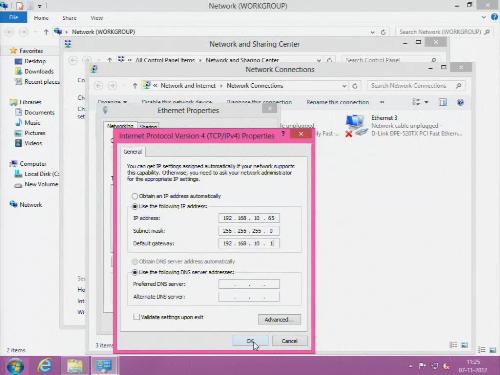Refresh the Network (WORKGROUP) explorer window
500x375 pixels.
[x=383, y=32]
